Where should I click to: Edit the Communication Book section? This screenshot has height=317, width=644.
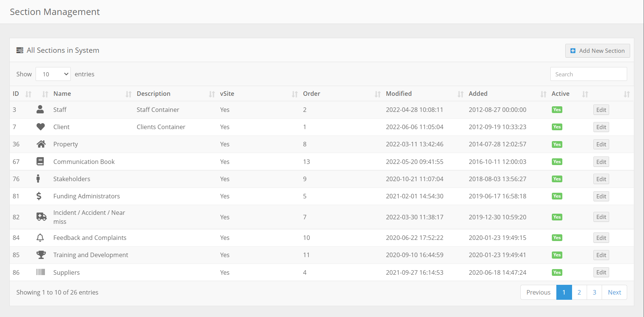coord(601,162)
